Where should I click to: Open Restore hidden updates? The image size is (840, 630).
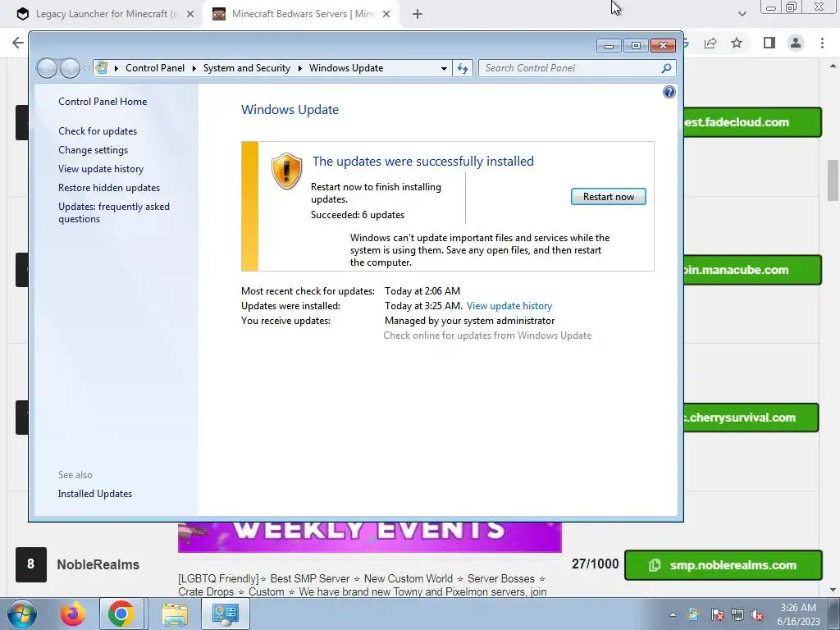click(x=109, y=188)
